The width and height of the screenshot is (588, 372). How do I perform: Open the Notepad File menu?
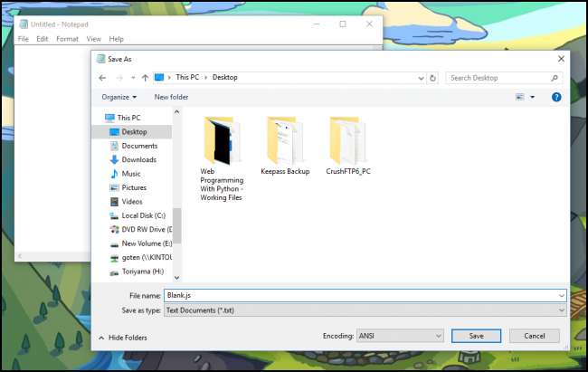click(24, 39)
